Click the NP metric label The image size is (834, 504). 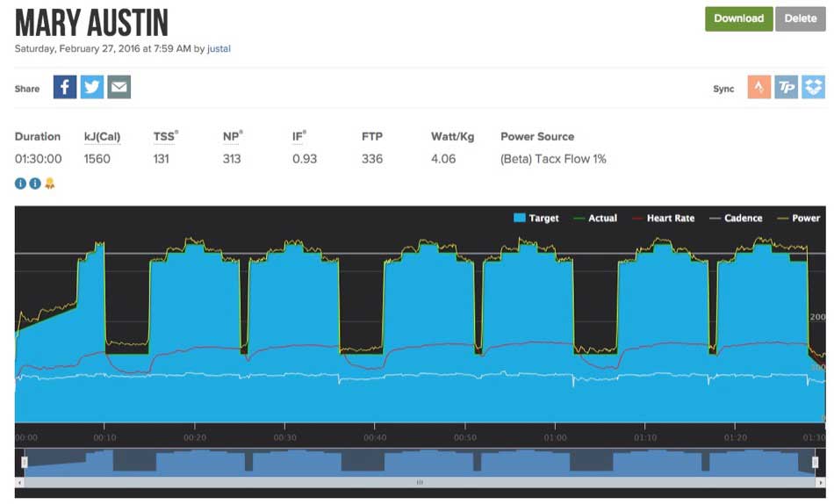tap(233, 137)
